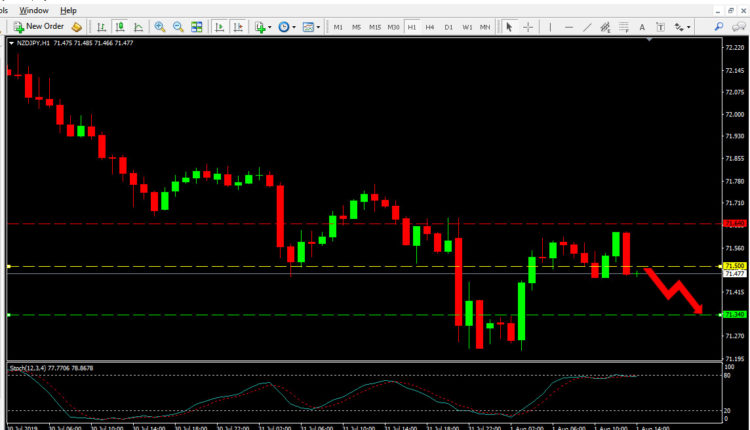The width and height of the screenshot is (750, 430).
Task: Click the New Order button
Action: [38, 27]
